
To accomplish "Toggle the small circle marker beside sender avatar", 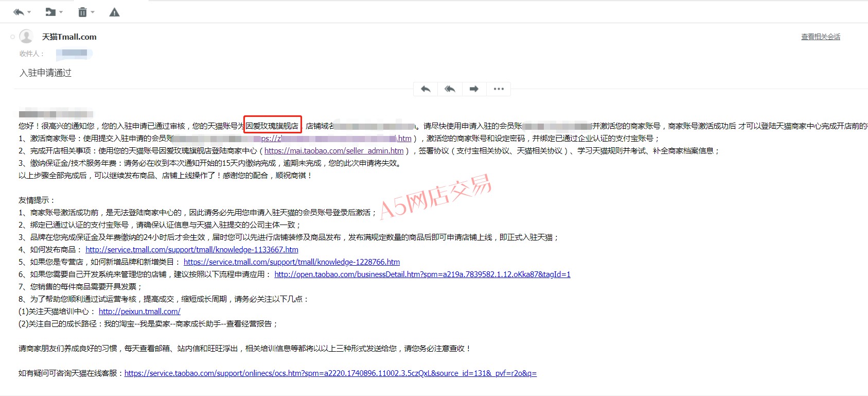I will click(12, 37).
